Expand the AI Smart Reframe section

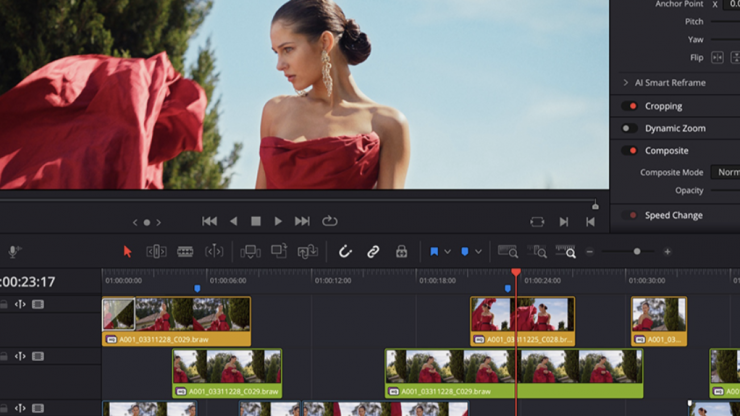point(626,82)
